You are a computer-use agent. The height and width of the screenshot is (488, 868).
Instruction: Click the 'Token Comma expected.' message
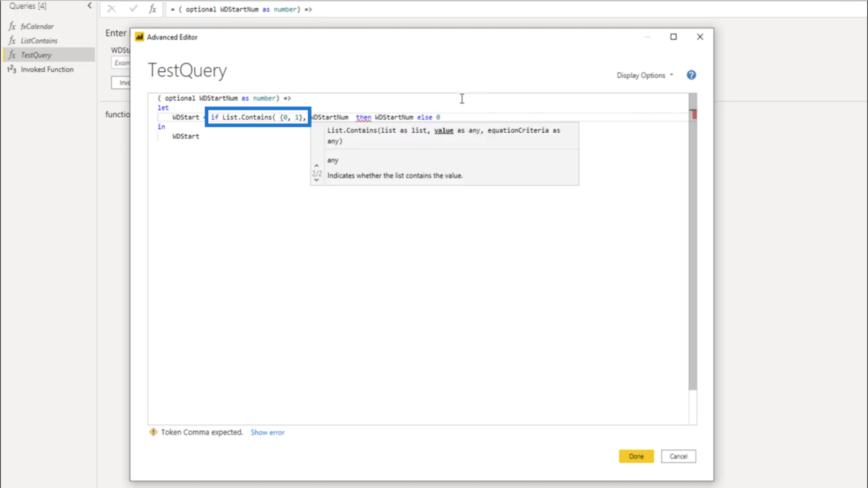tap(202, 432)
